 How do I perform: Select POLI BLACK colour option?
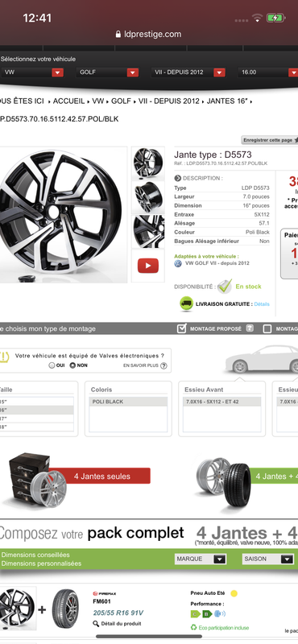(128, 402)
